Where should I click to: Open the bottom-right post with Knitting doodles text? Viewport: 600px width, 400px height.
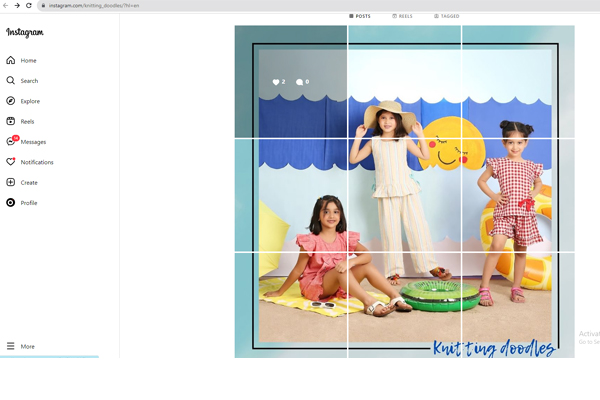(518, 305)
